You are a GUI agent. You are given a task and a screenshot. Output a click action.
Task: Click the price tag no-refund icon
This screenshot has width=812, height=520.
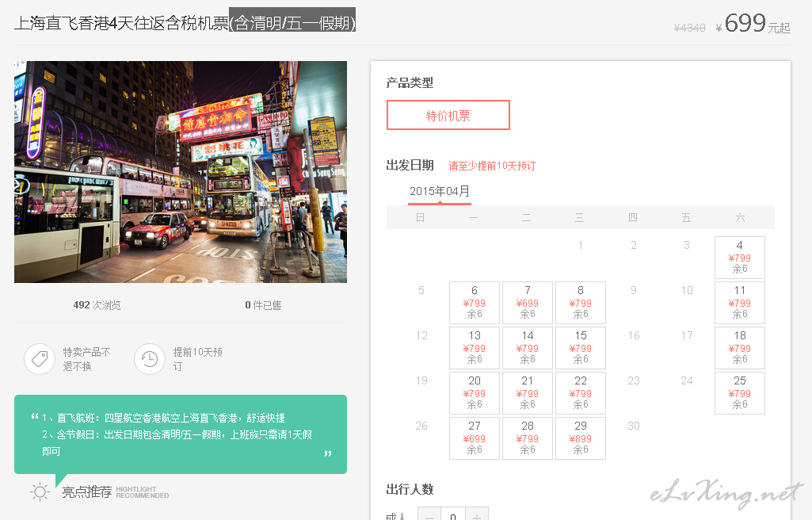40,359
